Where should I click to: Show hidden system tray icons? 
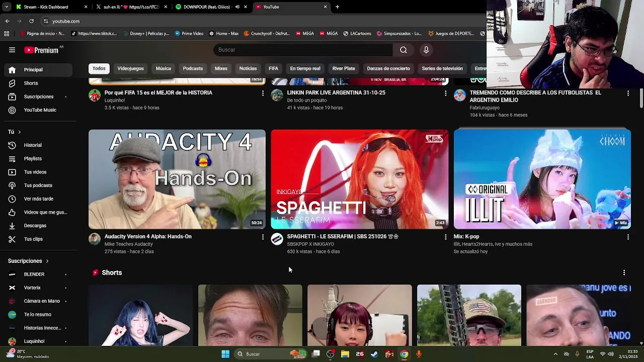pyautogui.click(x=555, y=354)
